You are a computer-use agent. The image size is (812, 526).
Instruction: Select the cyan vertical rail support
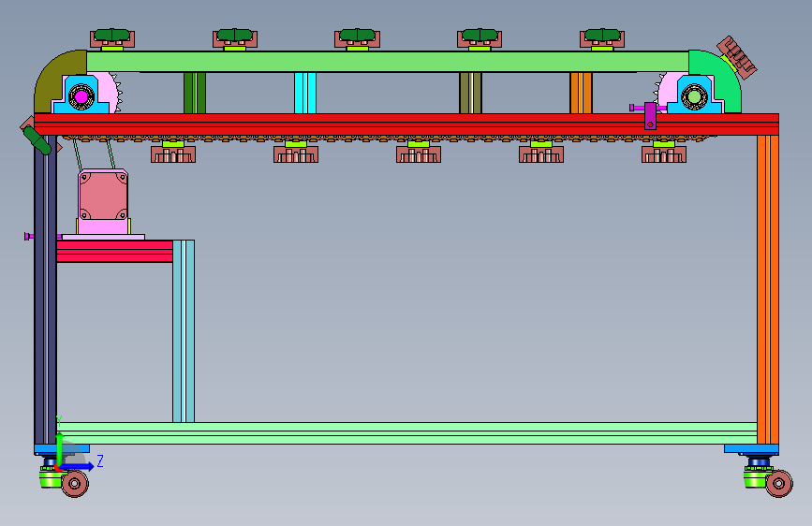point(305,93)
